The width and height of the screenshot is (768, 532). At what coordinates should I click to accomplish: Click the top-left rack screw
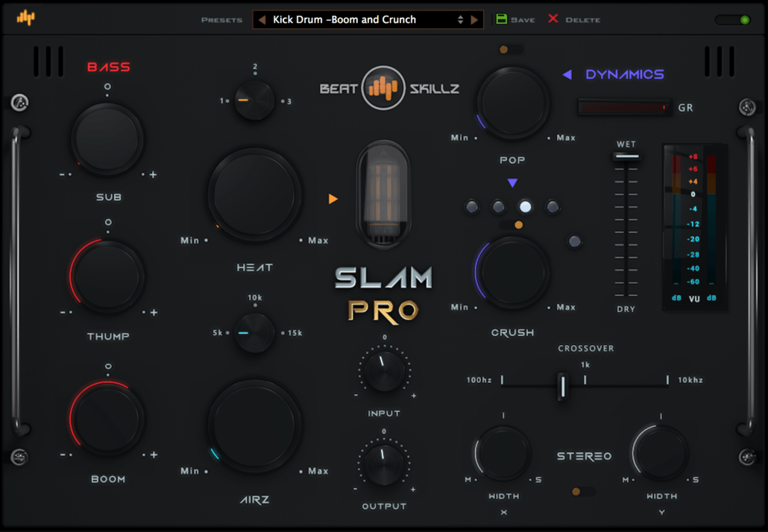pyautogui.click(x=19, y=103)
